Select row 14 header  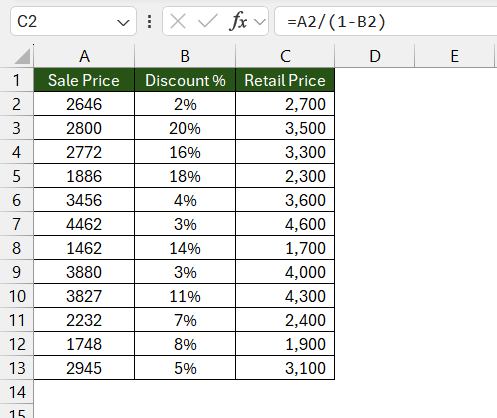pyautogui.click(x=17, y=392)
